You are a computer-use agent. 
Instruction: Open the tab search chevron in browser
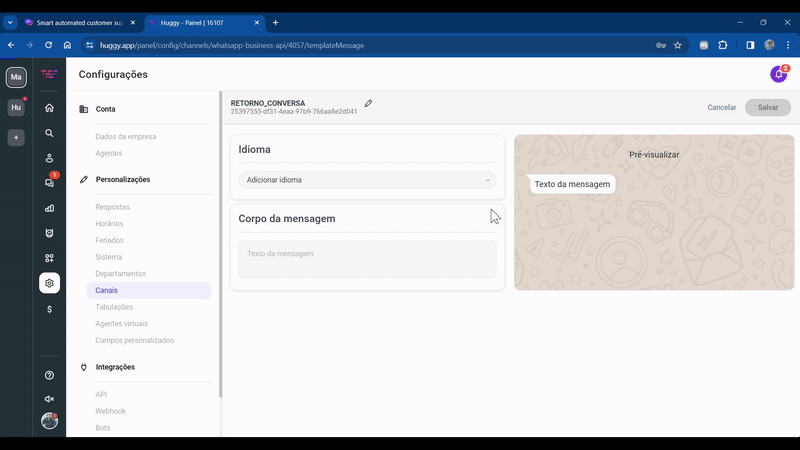click(x=10, y=22)
